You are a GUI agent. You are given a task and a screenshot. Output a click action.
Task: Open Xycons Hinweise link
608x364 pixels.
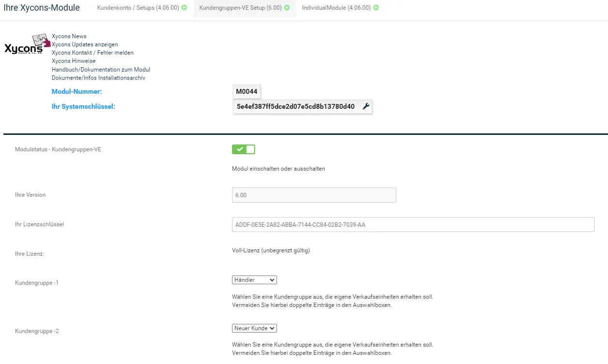73,61
